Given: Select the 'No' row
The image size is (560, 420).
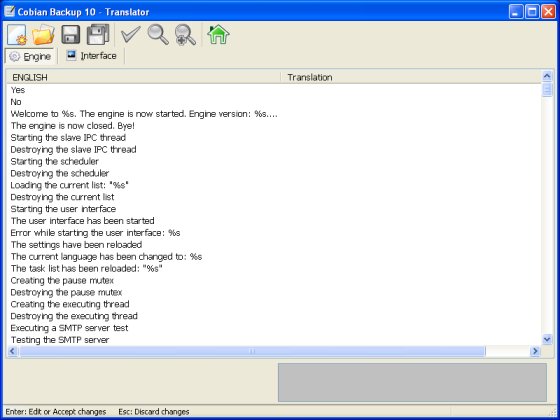Looking at the screenshot, I should [274, 102].
